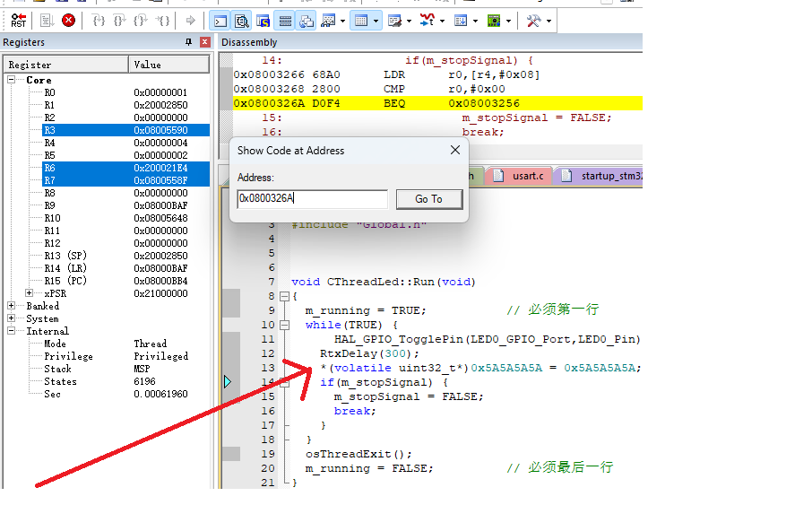Viewport: 812px width, 505px height.
Task: Click R1 value 0x20002850
Action: click(160, 105)
